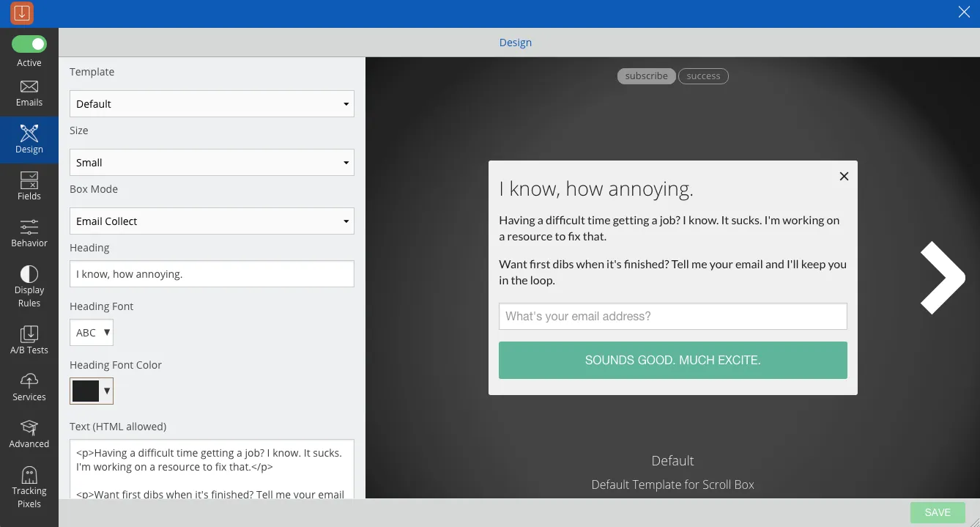Switch preview to the success tab

click(x=703, y=76)
